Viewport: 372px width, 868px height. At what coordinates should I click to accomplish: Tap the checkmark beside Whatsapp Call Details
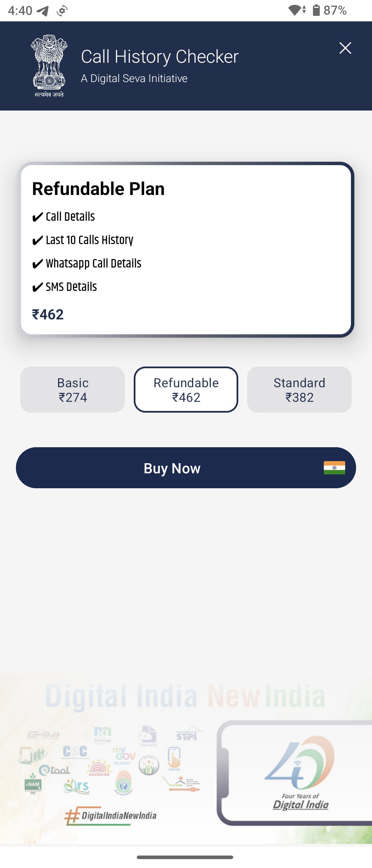coord(37,264)
